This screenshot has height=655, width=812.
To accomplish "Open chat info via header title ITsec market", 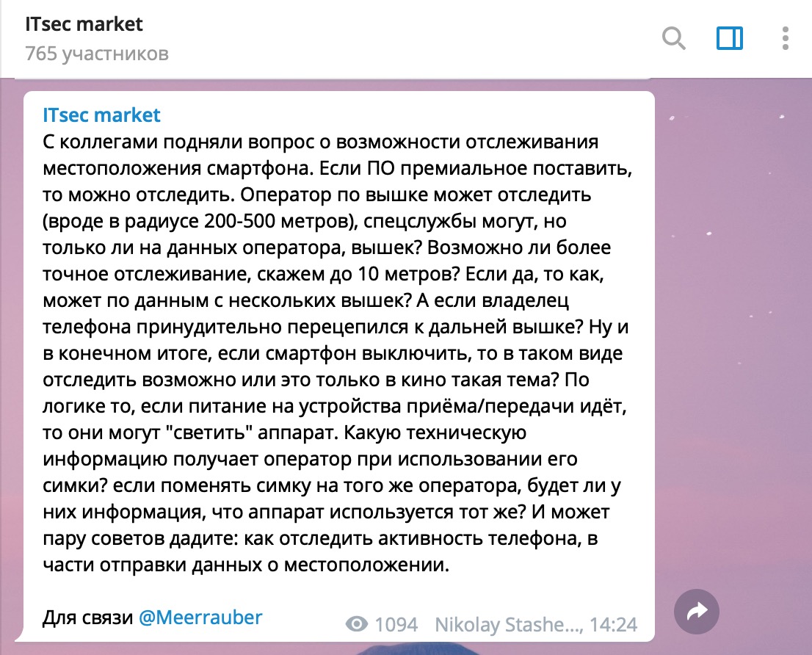I will pos(84,24).
